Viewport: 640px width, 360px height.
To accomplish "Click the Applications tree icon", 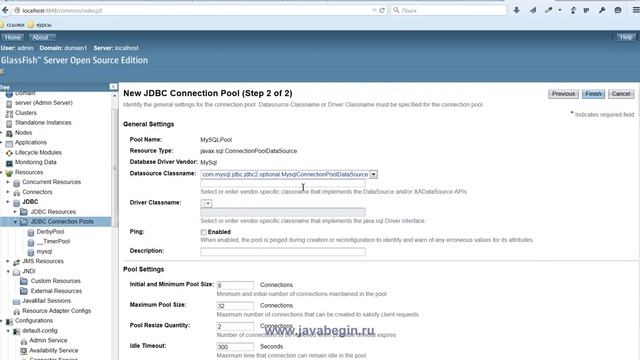I will click(x=9, y=143).
